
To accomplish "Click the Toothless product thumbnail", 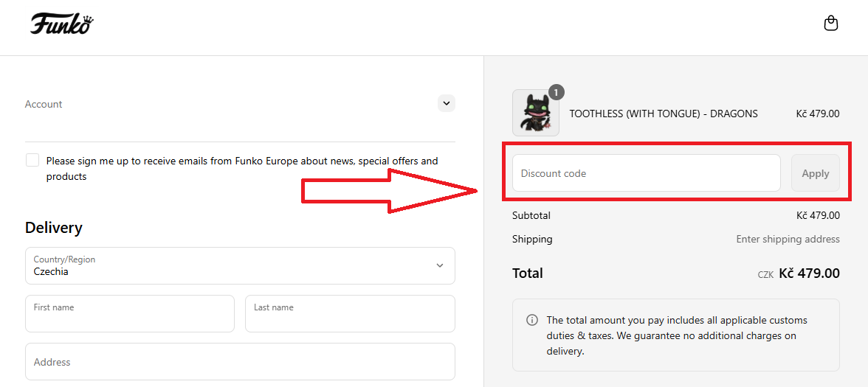I will (x=535, y=113).
